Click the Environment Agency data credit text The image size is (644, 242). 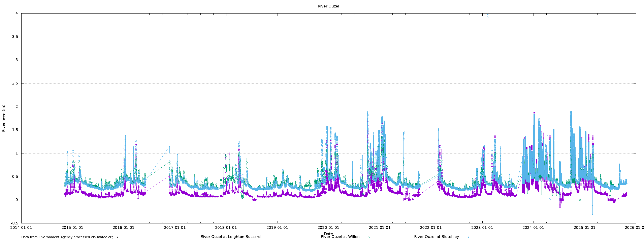pyautogui.click(x=70, y=237)
